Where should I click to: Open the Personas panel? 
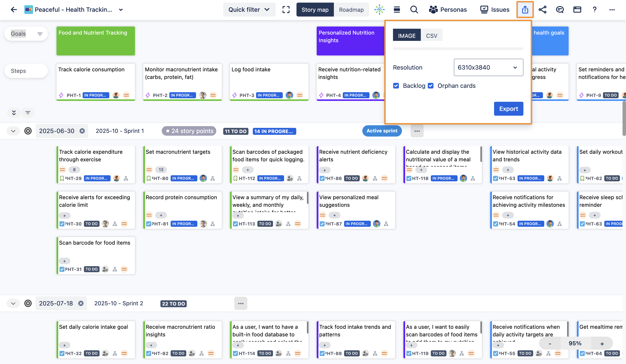pos(448,10)
